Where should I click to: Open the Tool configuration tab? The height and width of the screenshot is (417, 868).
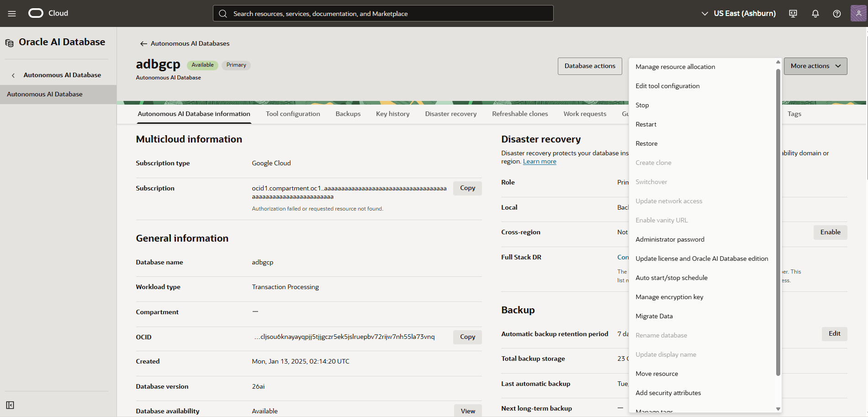pyautogui.click(x=293, y=114)
